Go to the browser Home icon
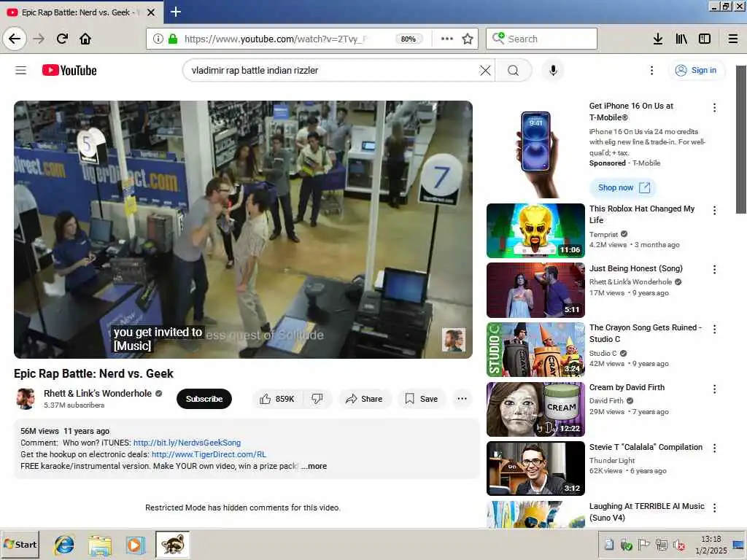This screenshot has width=747, height=560. [x=85, y=39]
